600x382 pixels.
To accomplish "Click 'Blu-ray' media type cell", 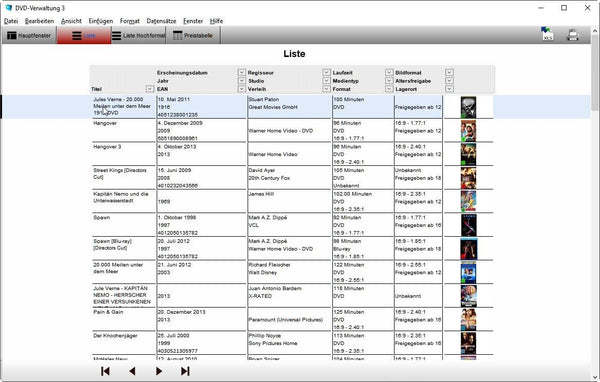I will (342, 249).
